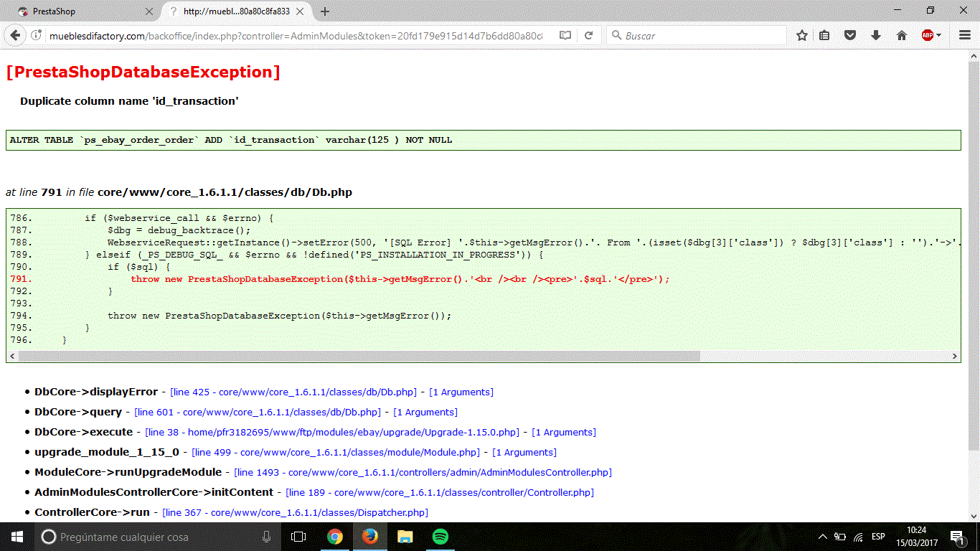
Task: Open Firefox from taskbar
Action: point(370,537)
